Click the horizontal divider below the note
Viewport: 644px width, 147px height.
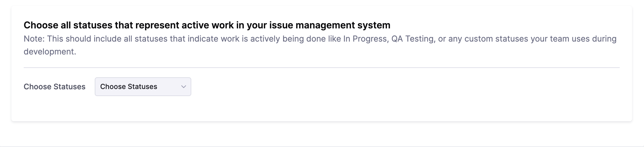tap(322, 68)
